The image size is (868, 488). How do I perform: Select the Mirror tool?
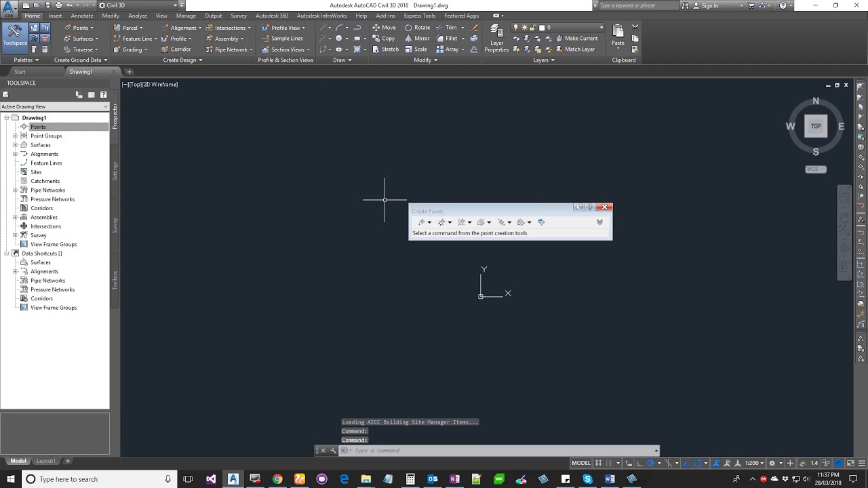(x=417, y=39)
